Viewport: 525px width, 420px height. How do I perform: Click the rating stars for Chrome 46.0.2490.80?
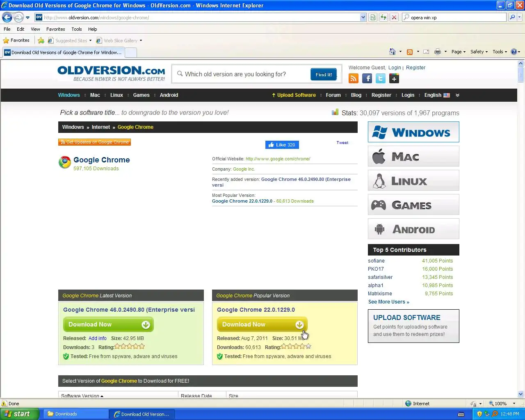point(130,347)
